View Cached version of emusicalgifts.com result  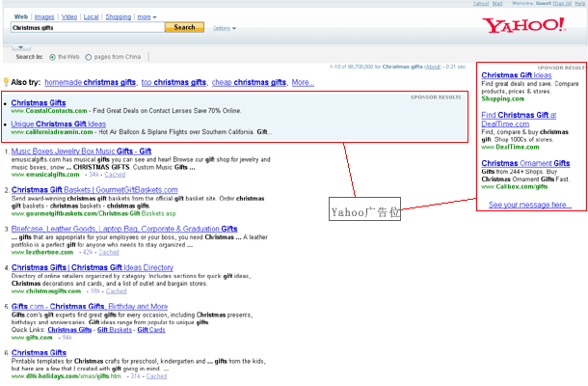pos(115,174)
